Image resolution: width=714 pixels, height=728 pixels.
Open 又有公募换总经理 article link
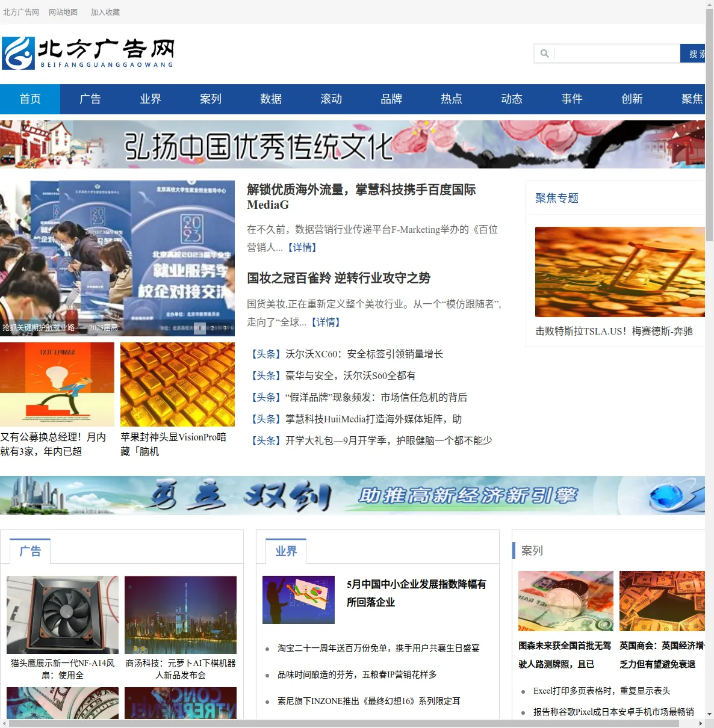(54, 444)
